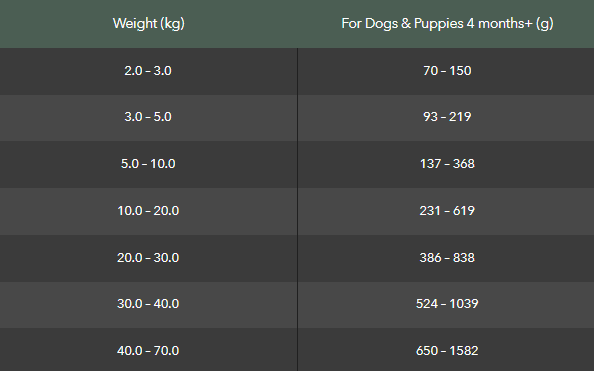Click the (g) unit in header
The image size is (594, 371).
coord(545,23)
